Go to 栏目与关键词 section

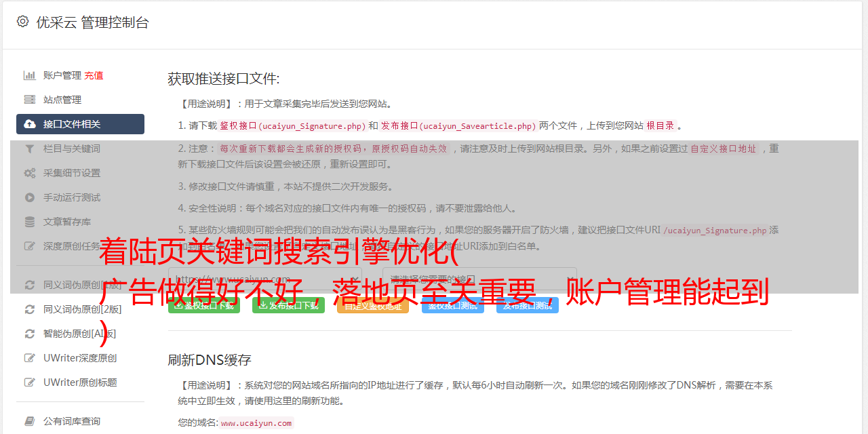72,149
